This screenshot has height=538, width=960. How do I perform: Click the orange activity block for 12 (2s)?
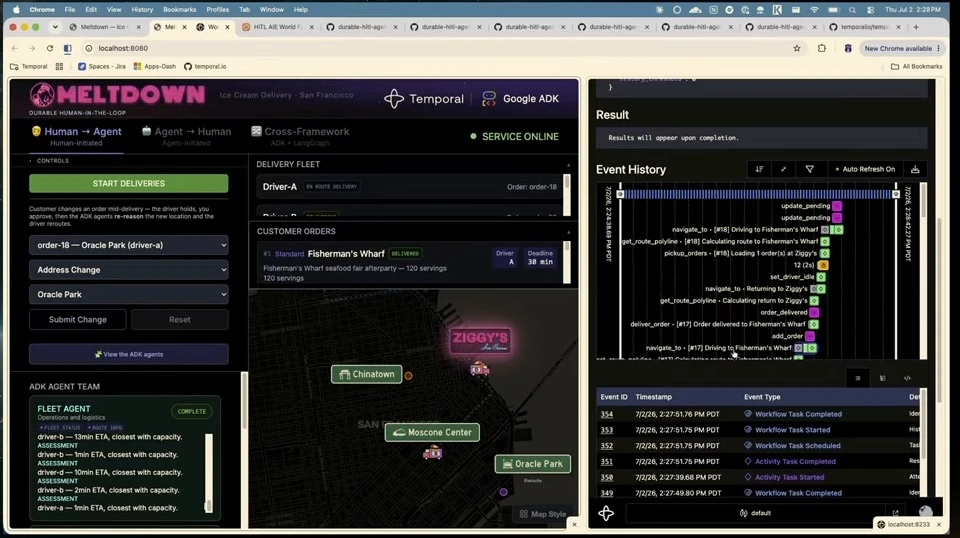point(823,265)
